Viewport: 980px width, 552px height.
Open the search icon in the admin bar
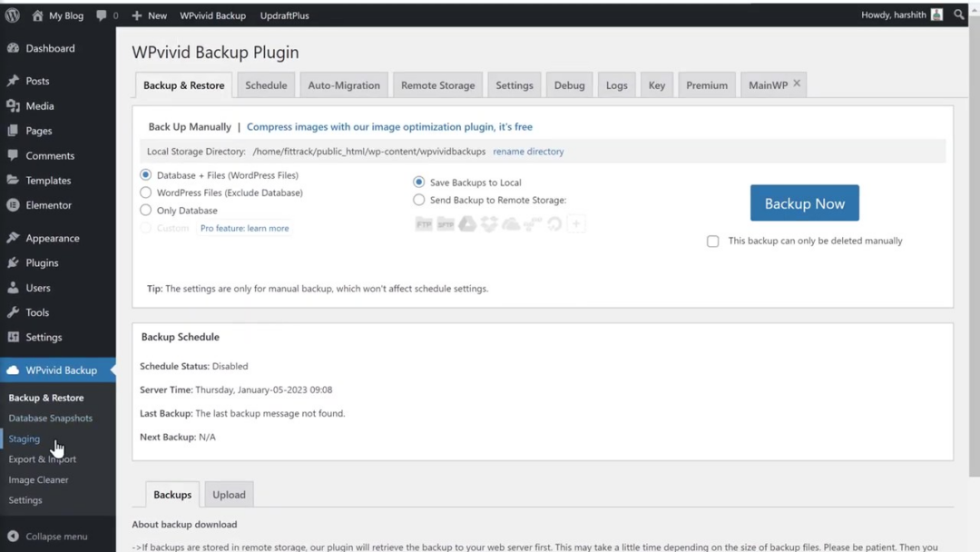click(959, 15)
